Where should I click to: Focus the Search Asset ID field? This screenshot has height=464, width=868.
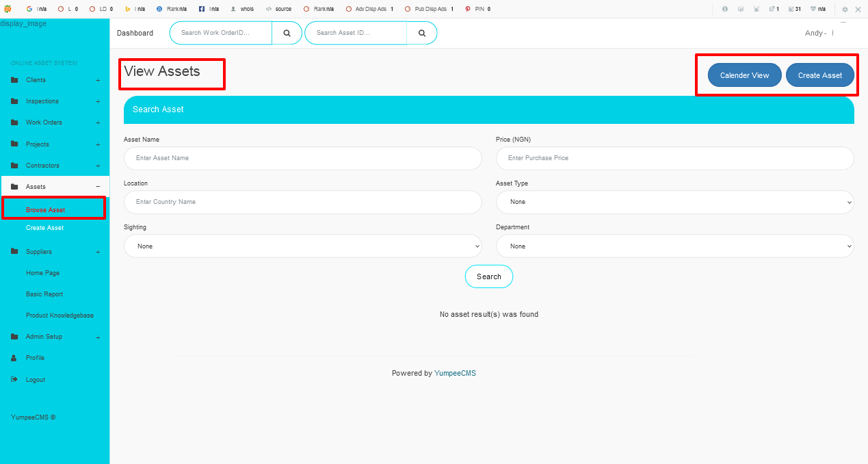pyautogui.click(x=356, y=33)
